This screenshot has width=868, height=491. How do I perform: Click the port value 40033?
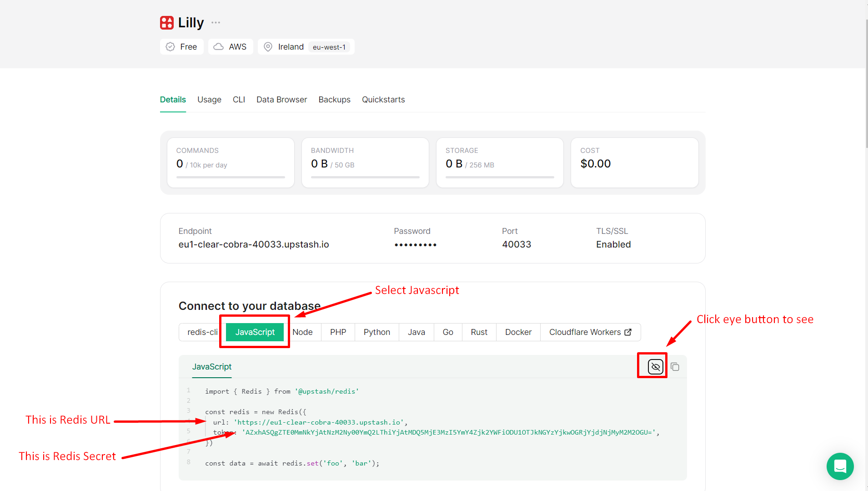coord(517,244)
